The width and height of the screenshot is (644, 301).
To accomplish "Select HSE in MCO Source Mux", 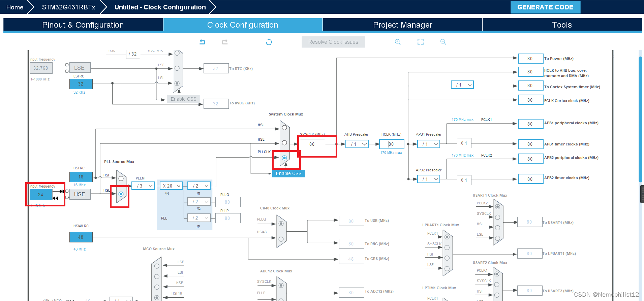I will (157, 287).
